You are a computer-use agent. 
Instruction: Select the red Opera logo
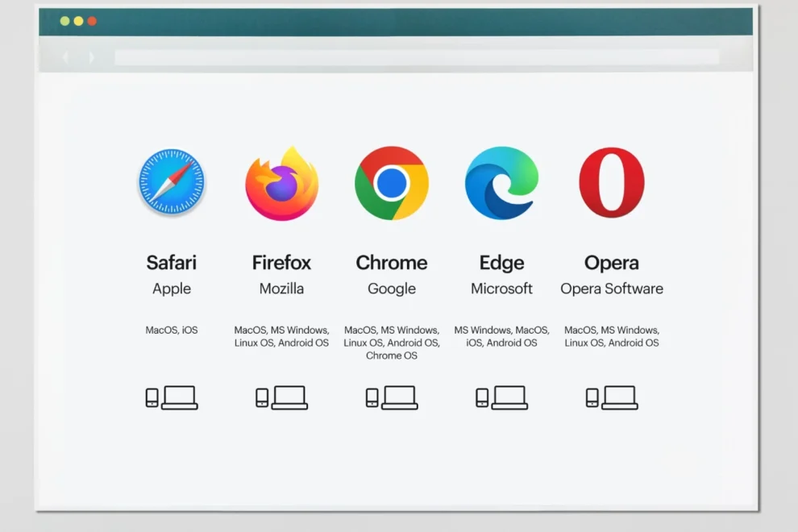612,183
